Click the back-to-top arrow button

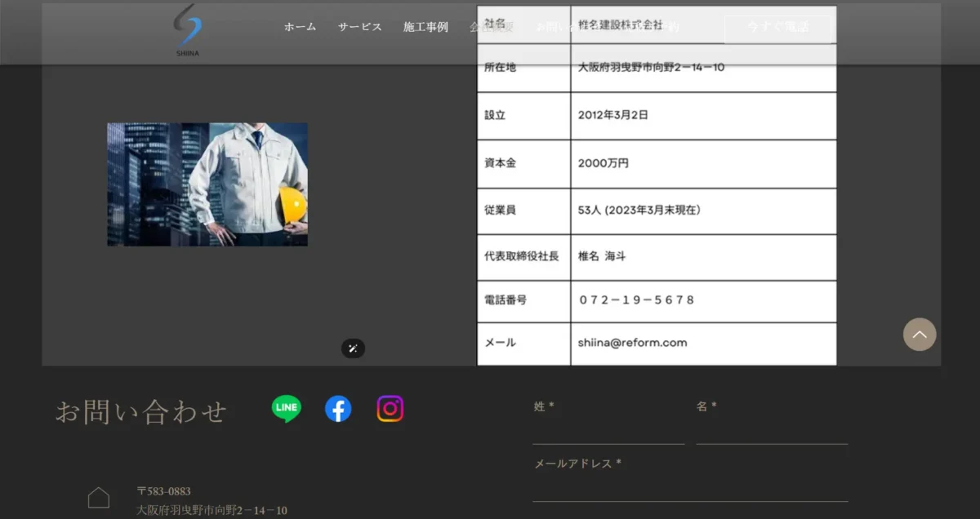[x=920, y=335]
